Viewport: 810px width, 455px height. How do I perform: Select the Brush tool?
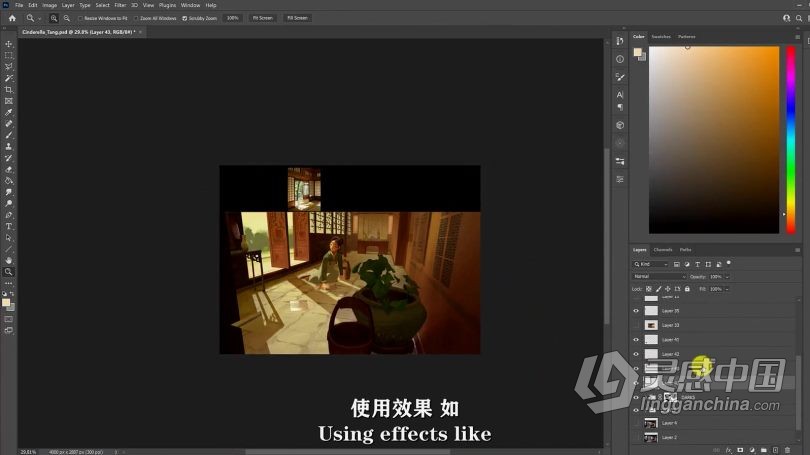[9, 135]
